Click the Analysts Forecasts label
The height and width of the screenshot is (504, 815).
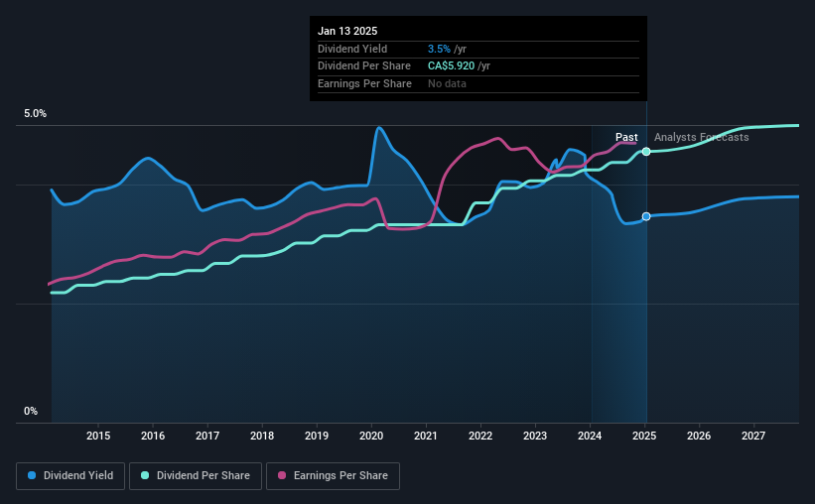point(701,137)
